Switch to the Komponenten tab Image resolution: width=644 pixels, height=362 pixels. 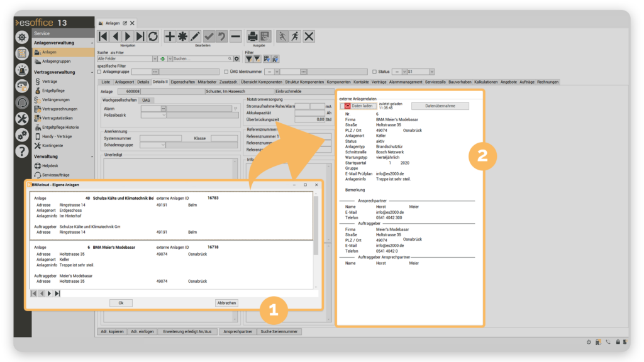click(338, 82)
